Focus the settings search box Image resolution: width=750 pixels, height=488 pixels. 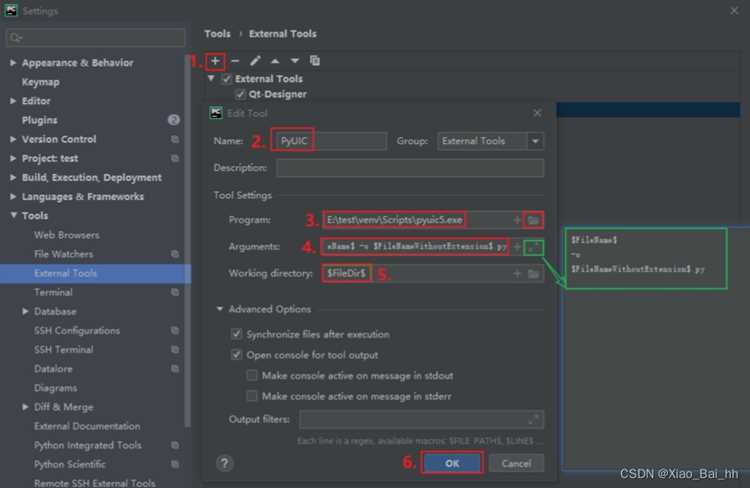96,38
